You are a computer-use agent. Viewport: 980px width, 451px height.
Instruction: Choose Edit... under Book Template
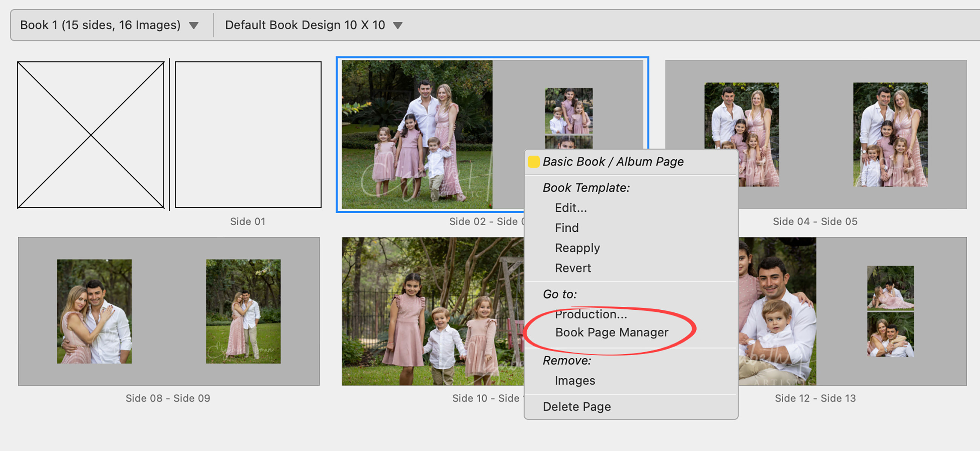[x=571, y=208]
